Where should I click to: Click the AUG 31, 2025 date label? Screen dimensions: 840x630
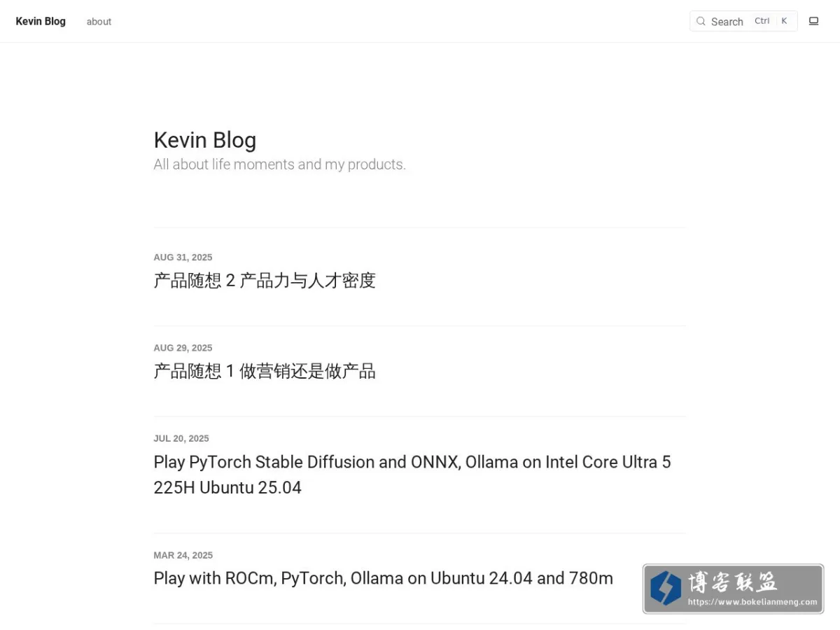183,258
